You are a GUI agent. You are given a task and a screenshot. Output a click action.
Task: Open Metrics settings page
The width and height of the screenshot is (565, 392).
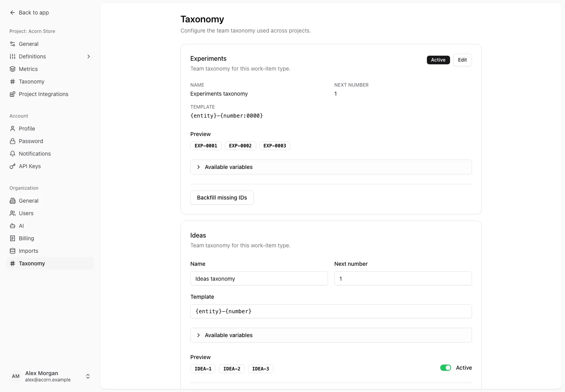50,69
